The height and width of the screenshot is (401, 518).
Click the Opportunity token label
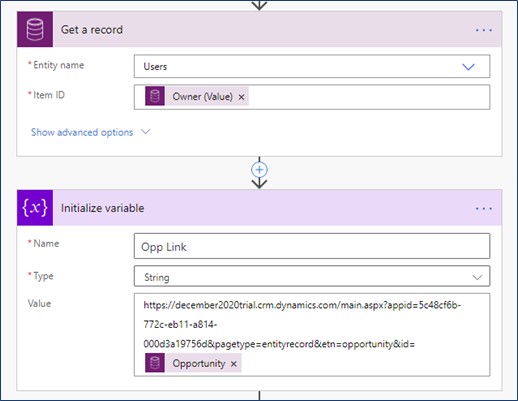199,363
